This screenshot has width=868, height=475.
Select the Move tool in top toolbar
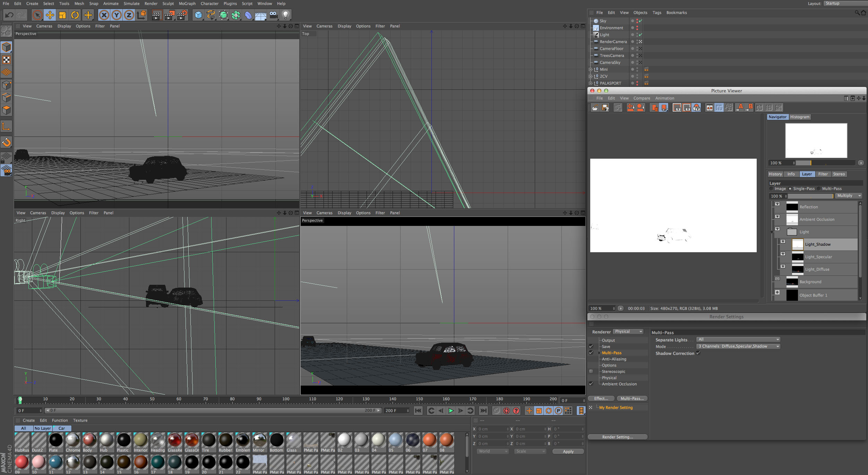(50, 15)
